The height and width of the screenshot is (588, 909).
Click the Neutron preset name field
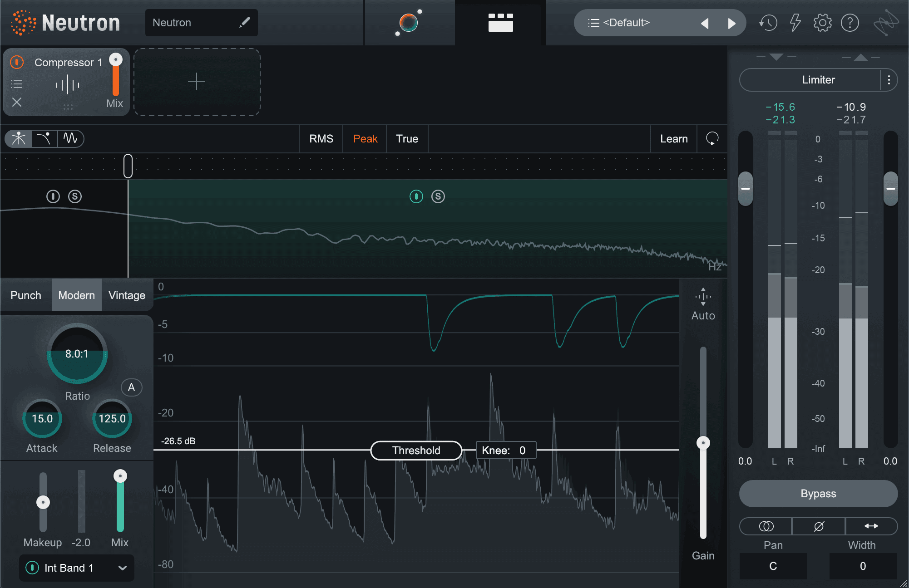(x=201, y=23)
